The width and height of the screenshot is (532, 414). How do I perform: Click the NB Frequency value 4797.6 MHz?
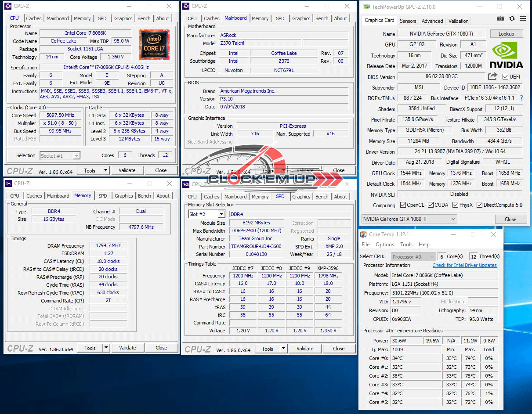point(141,227)
